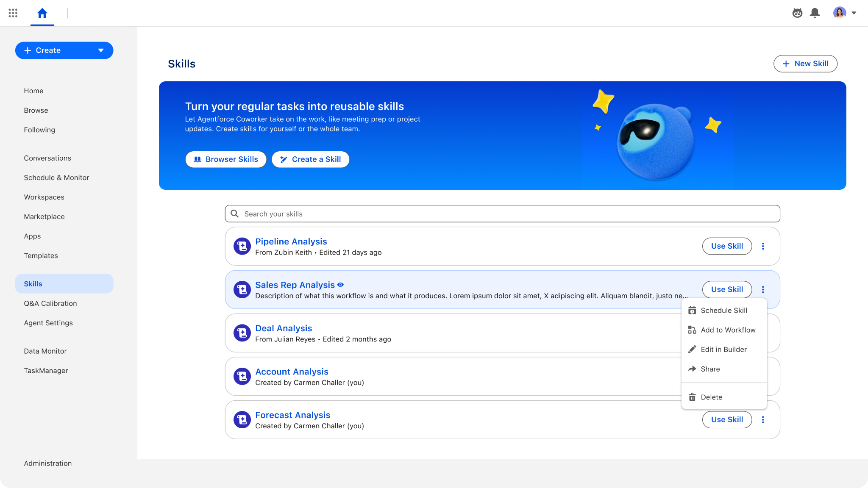Screen dimensions: 868x488
Task: Choose Delete from the context menu
Action: point(724,397)
